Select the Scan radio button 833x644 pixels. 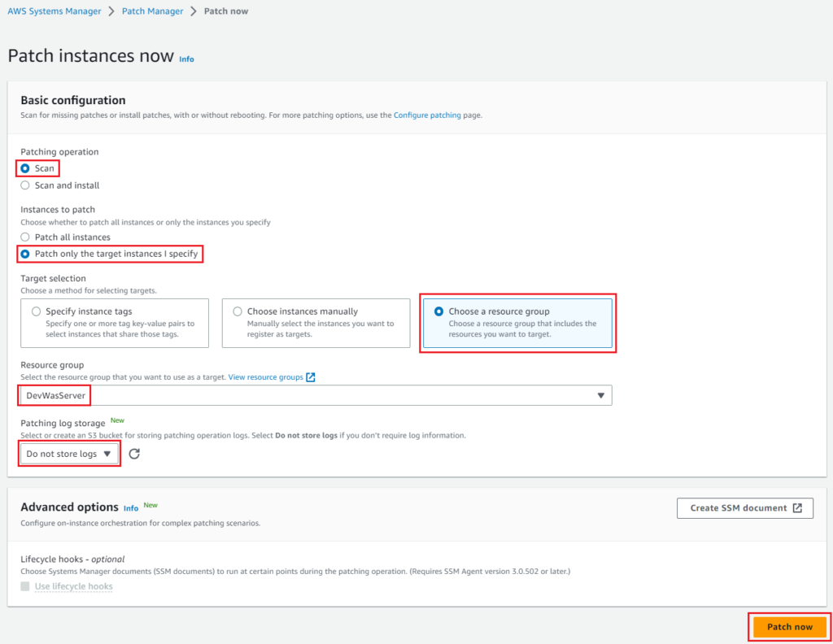25,168
